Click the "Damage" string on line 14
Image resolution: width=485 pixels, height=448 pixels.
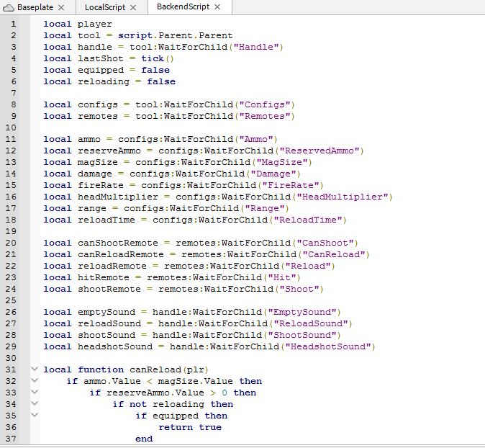pos(273,174)
